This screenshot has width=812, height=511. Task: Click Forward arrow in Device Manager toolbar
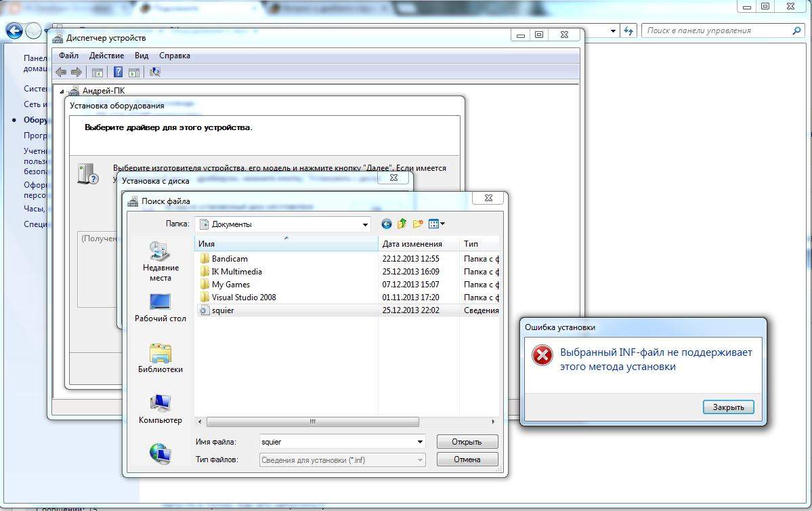[x=76, y=72]
